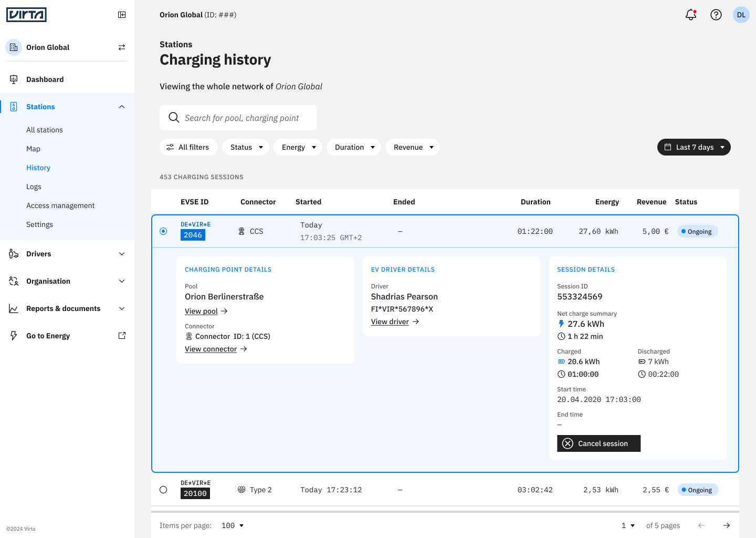Expand the Organisation menu chevron
The width and height of the screenshot is (756, 538).
pos(122,281)
